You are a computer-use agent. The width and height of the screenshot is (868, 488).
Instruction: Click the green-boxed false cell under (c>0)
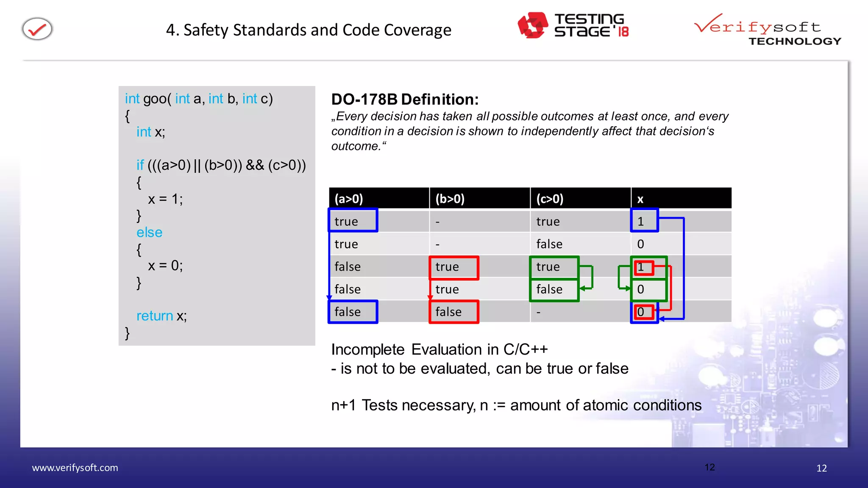(x=554, y=290)
